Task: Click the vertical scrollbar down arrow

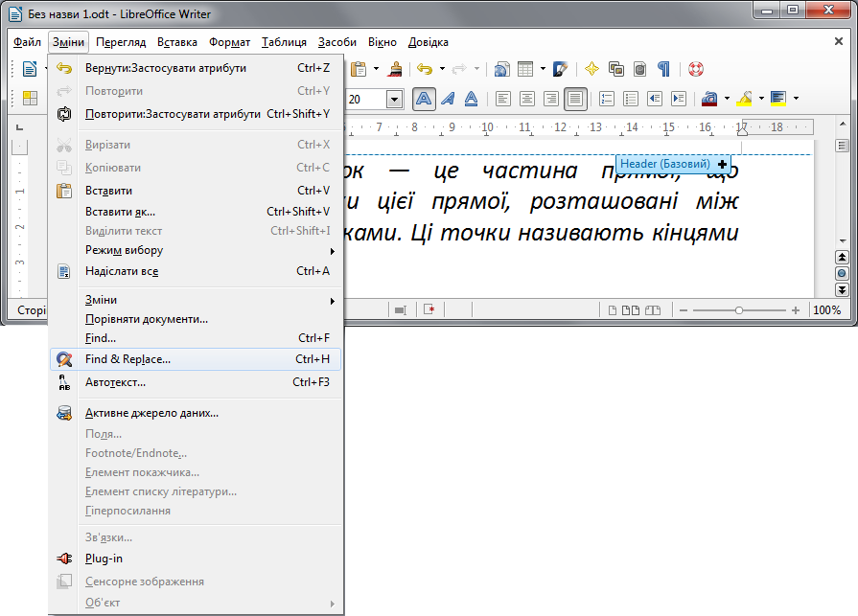Action: (x=842, y=240)
